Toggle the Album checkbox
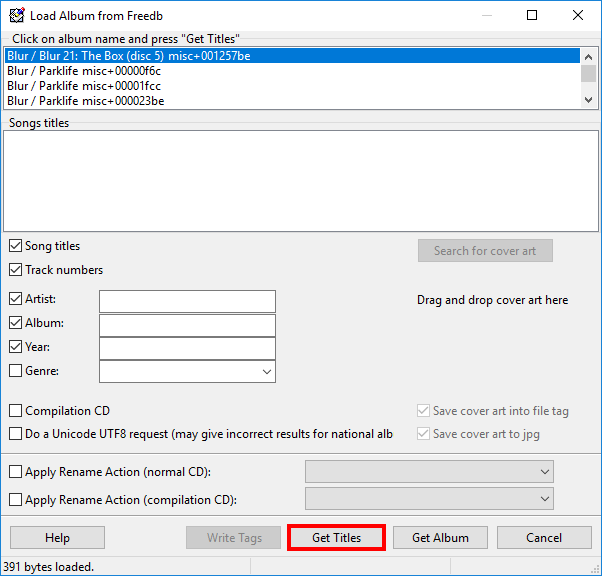This screenshot has height=576, width=602. pyautogui.click(x=15, y=323)
